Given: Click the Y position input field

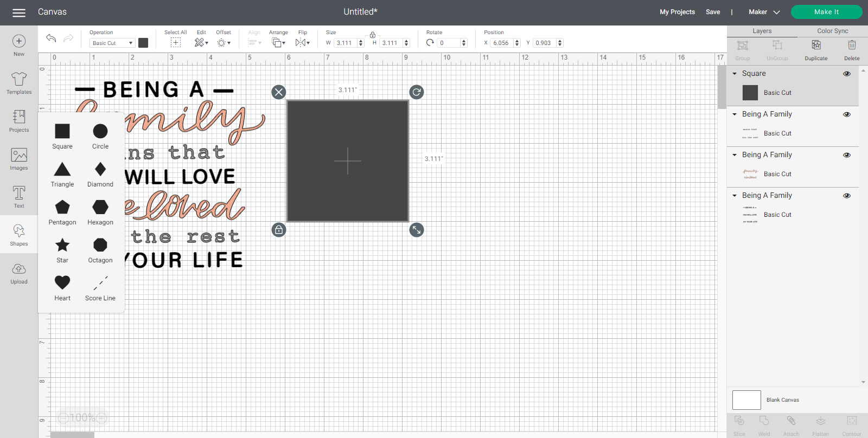Looking at the screenshot, I should click(x=544, y=43).
